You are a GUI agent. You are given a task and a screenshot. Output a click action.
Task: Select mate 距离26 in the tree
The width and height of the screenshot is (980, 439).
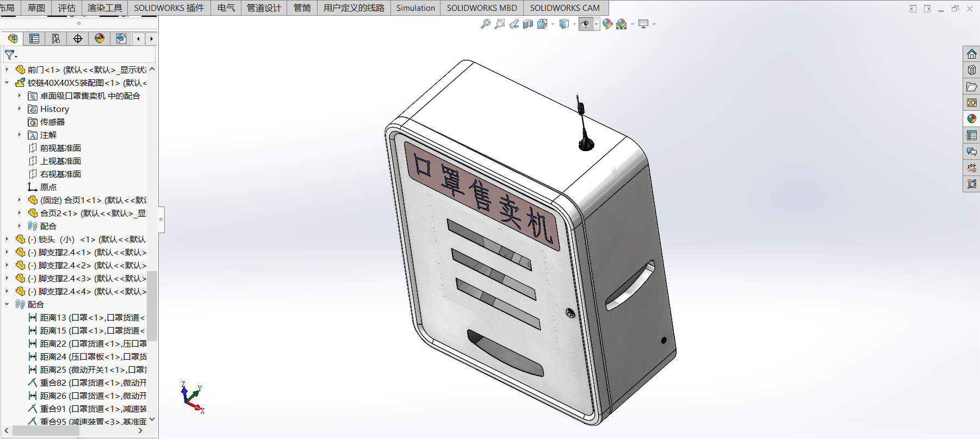pos(87,396)
